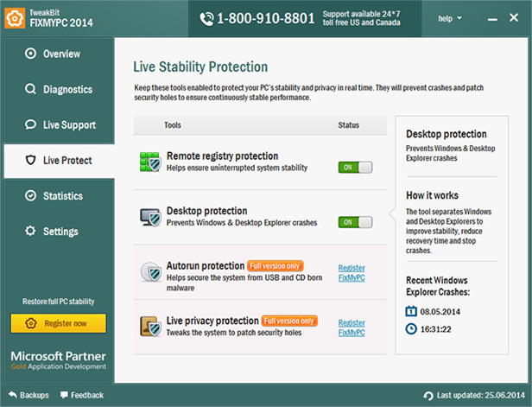532x407 pixels.
Task: Click the Overview target icon
Action: click(x=30, y=54)
